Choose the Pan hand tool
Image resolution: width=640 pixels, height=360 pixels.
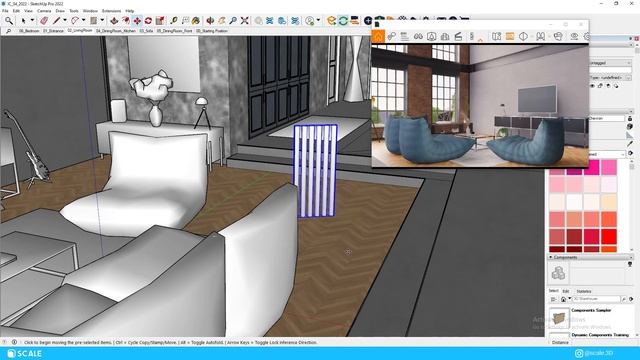[222, 20]
